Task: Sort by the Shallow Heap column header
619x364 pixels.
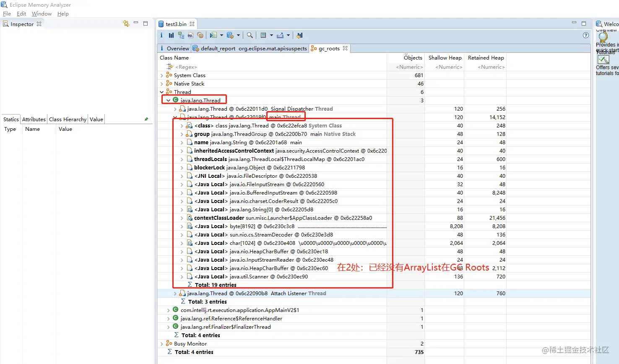Action: point(445,58)
